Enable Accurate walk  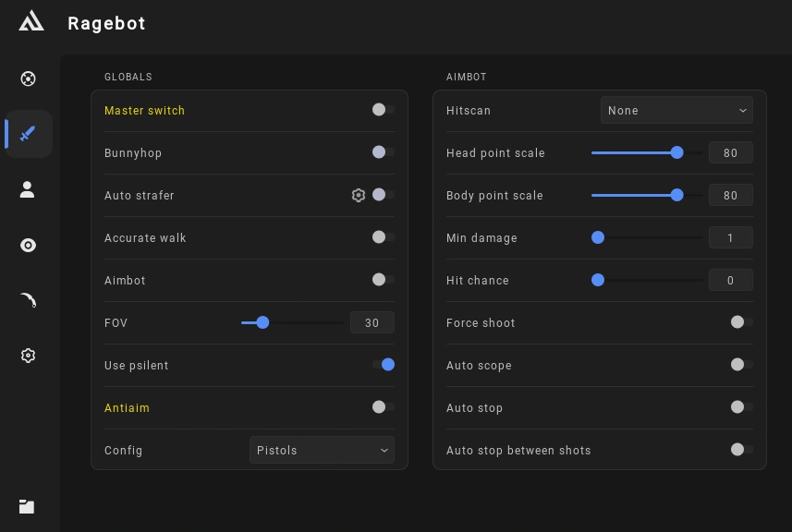pos(384,236)
